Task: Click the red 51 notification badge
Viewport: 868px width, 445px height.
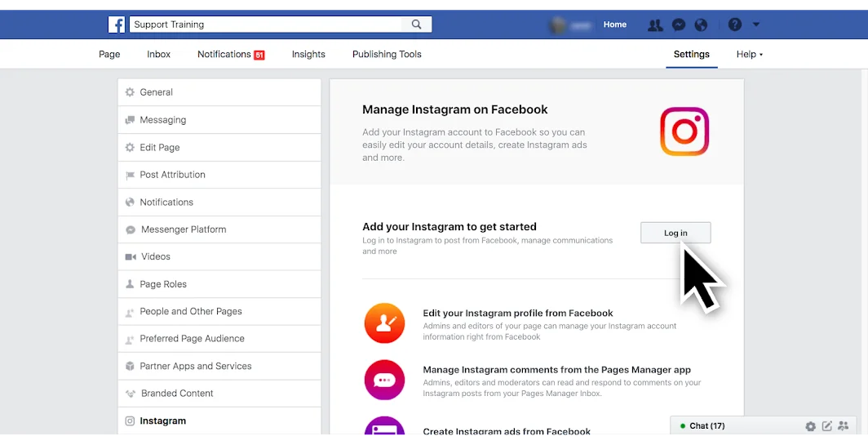Action: pyautogui.click(x=259, y=55)
